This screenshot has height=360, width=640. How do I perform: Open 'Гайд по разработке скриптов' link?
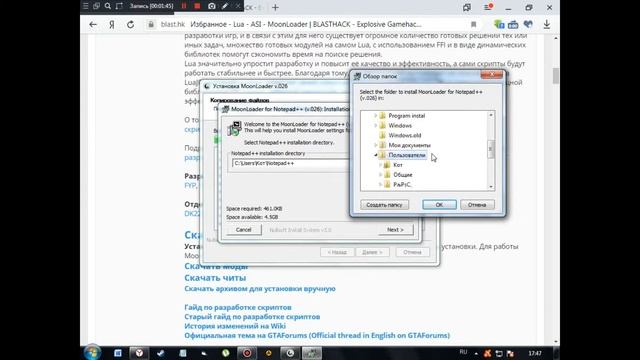238,307
